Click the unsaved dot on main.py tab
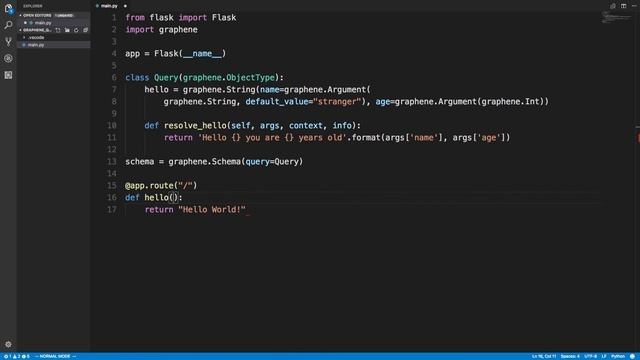640x360 pixels. 125,6
